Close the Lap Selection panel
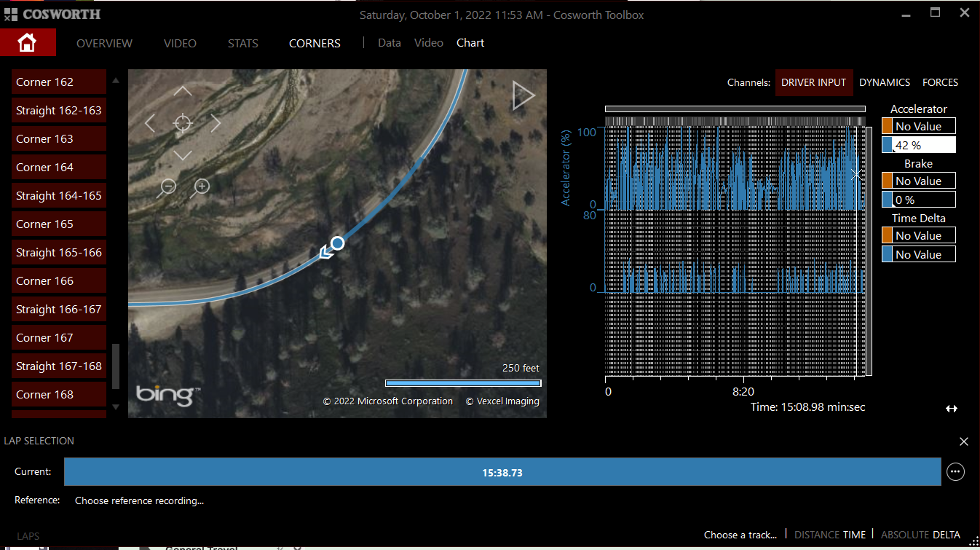Image resolution: width=980 pixels, height=550 pixels. 964,441
